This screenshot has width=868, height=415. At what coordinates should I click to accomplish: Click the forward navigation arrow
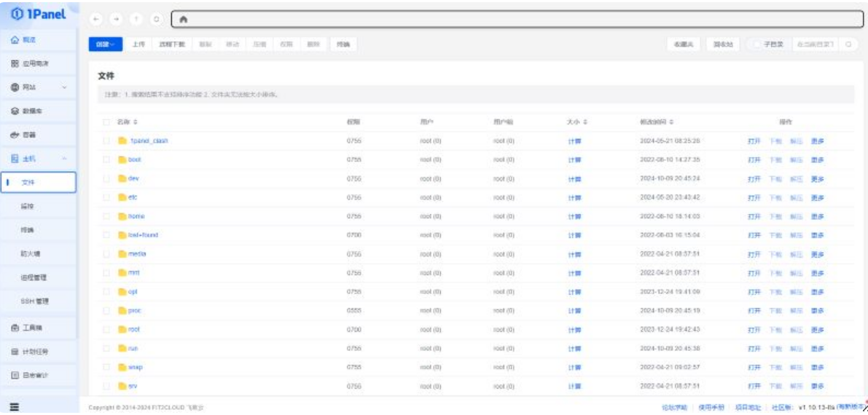(x=117, y=19)
